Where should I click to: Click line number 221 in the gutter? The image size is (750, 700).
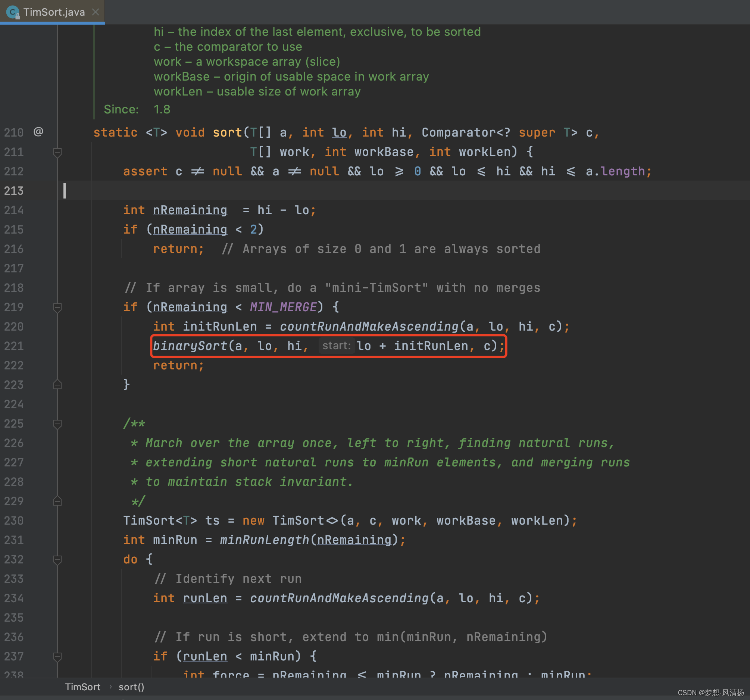coord(14,346)
